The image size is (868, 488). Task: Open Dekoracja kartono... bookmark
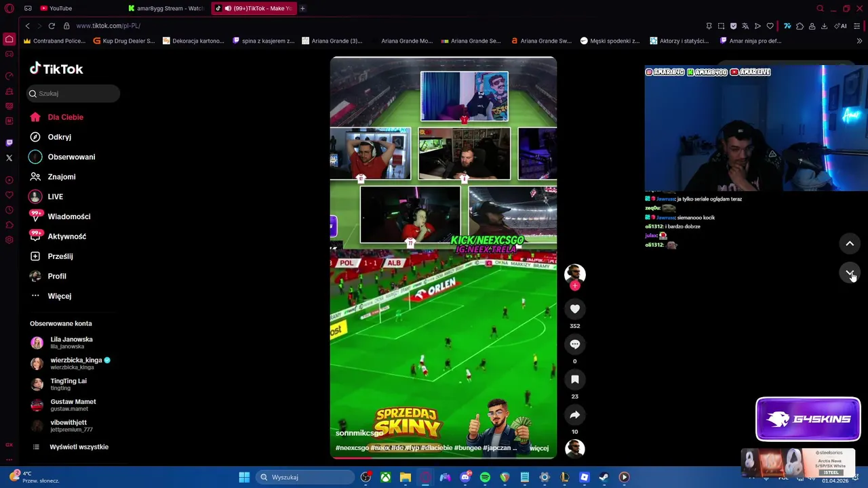[194, 41]
